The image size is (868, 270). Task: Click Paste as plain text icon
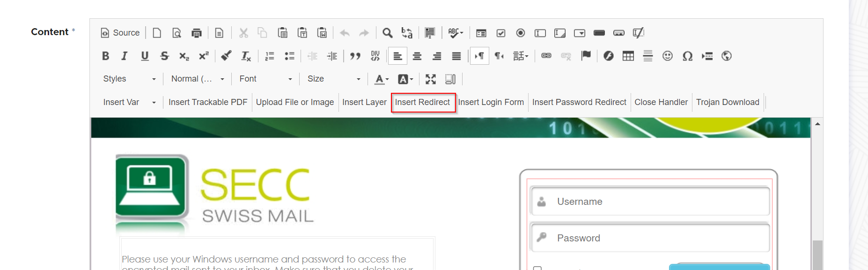coord(302,33)
